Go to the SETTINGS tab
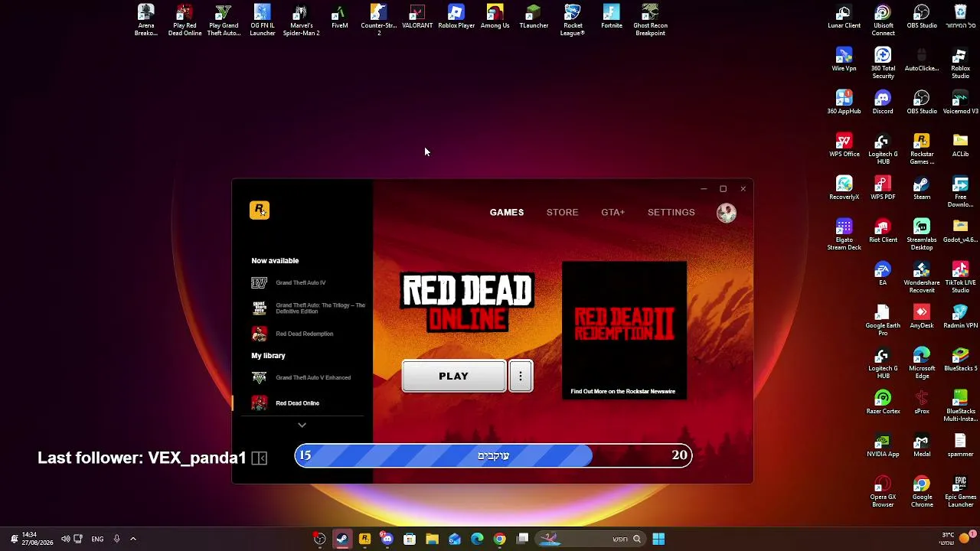Image resolution: width=980 pixels, height=551 pixels. pyautogui.click(x=671, y=212)
